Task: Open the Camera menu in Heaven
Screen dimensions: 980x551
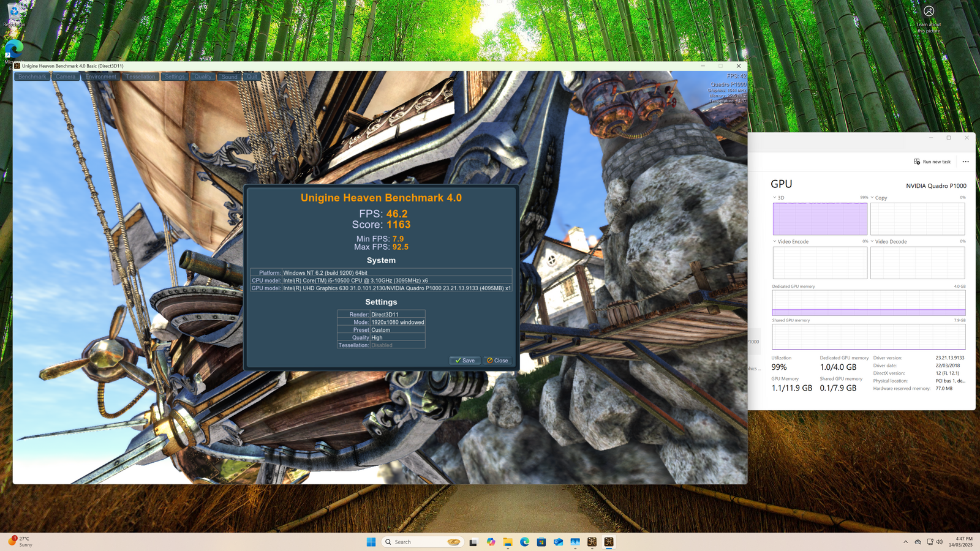Action: tap(66, 77)
